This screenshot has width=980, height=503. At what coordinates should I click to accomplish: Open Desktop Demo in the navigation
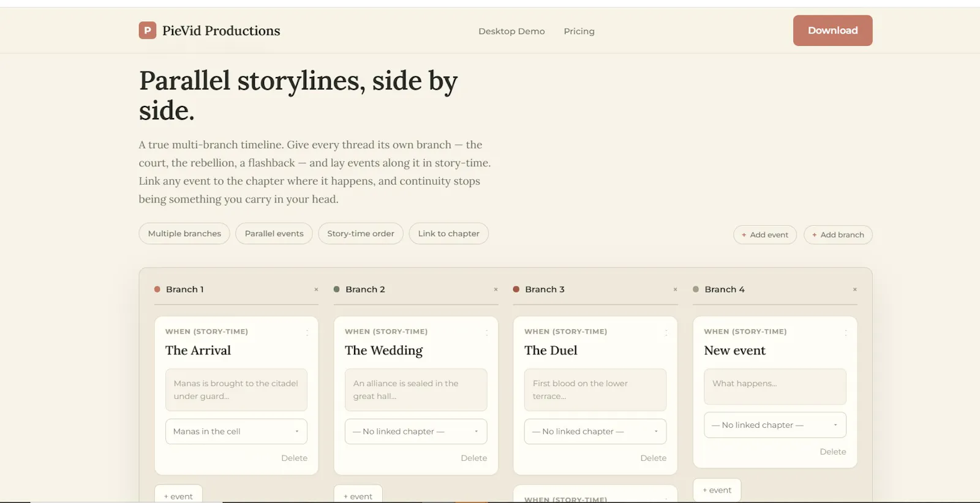(511, 31)
